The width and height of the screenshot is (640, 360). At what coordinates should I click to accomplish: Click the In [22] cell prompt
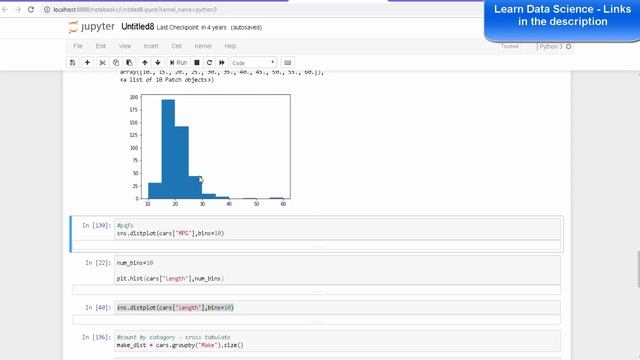click(x=98, y=263)
